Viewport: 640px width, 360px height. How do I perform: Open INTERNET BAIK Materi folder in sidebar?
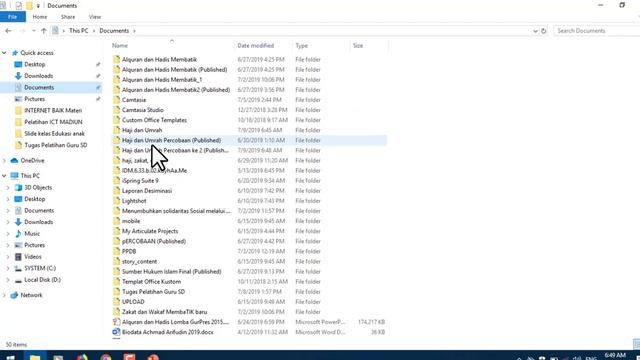pyautogui.click(x=53, y=111)
